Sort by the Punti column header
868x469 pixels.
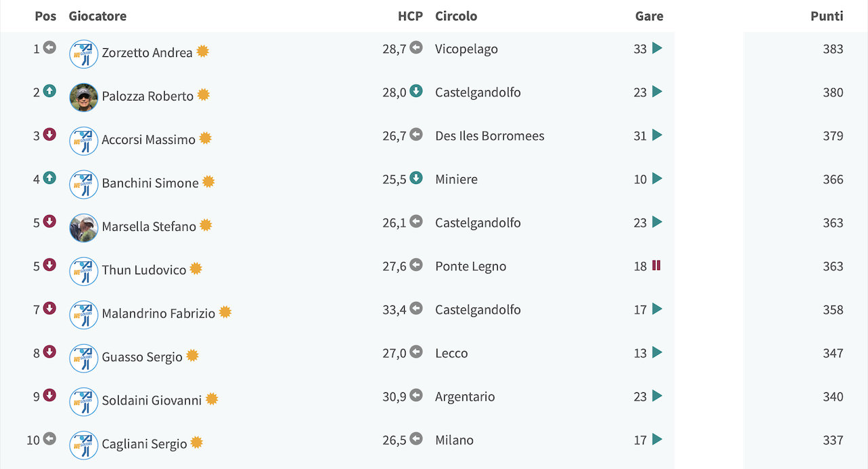(x=827, y=16)
